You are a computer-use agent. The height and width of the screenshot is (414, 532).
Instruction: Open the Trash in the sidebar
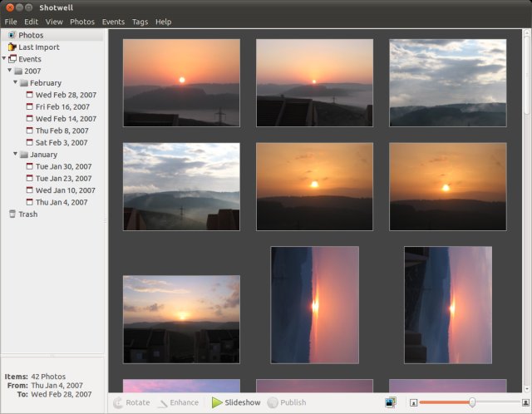[x=27, y=214]
